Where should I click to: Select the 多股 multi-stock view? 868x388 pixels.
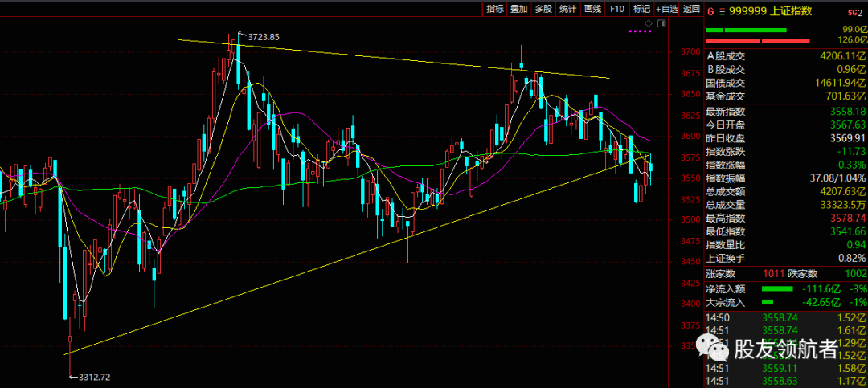pos(543,9)
